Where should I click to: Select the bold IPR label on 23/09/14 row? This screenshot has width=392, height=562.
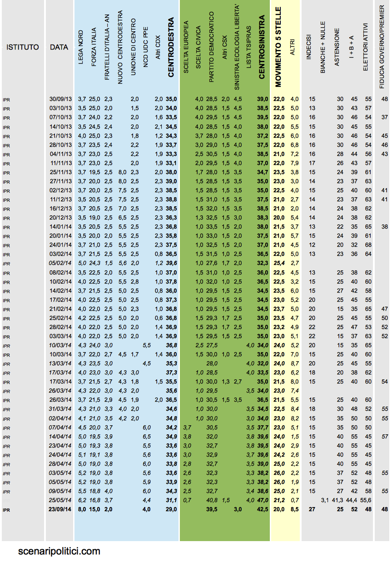click(x=6, y=510)
